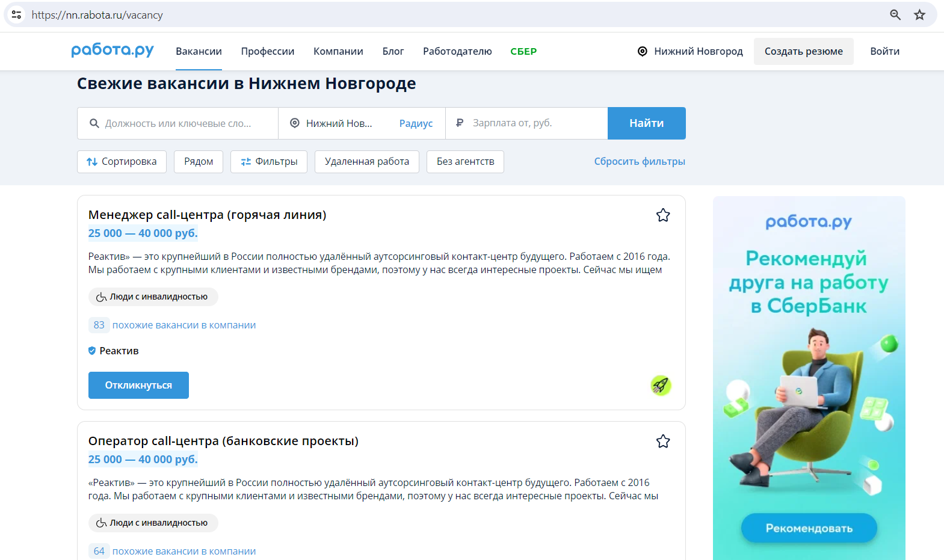This screenshot has width=944, height=560.
Task: Click the browser zoom magnifier icon
Action: tap(895, 15)
